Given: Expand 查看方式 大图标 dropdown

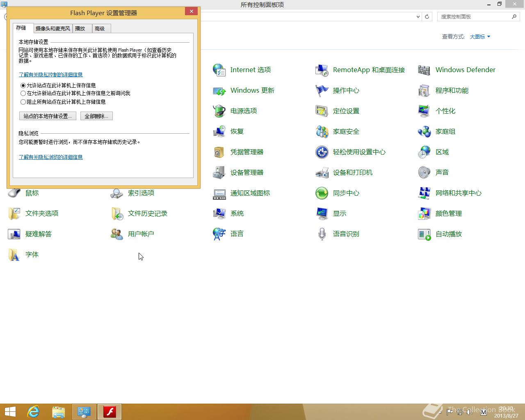Looking at the screenshot, I should [480, 37].
